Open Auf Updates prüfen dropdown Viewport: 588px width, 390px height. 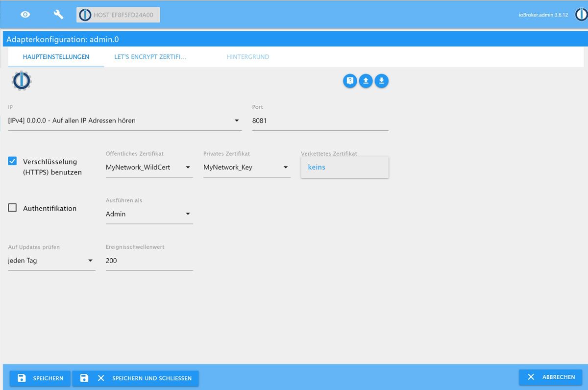tap(52, 261)
